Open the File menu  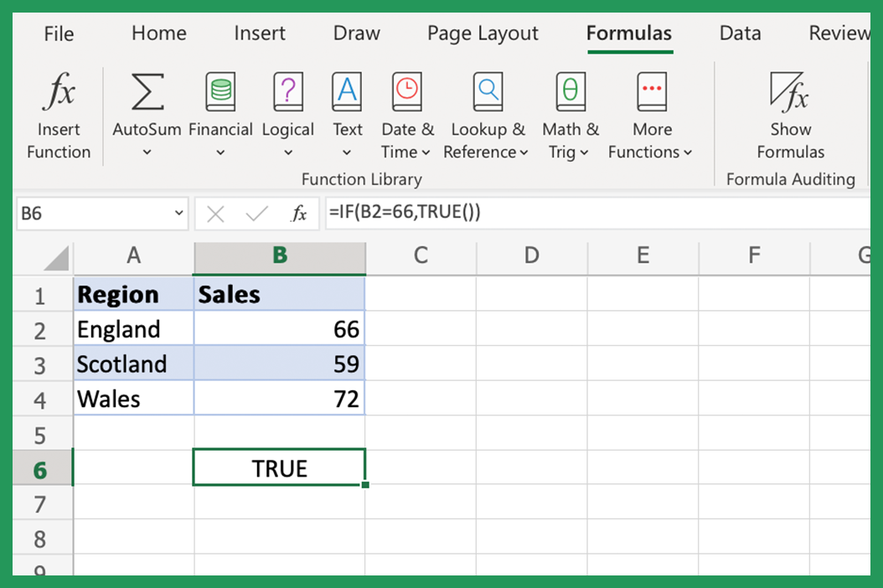click(x=59, y=34)
